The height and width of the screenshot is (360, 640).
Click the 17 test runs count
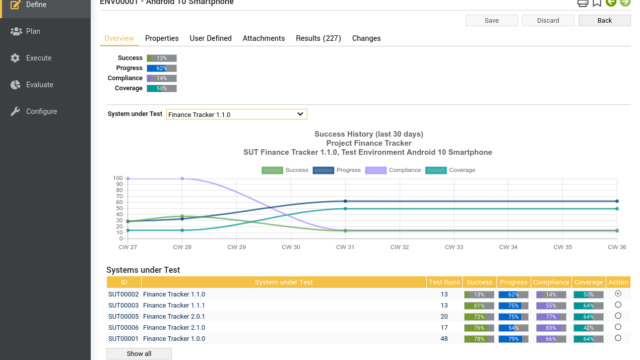pyautogui.click(x=444, y=327)
